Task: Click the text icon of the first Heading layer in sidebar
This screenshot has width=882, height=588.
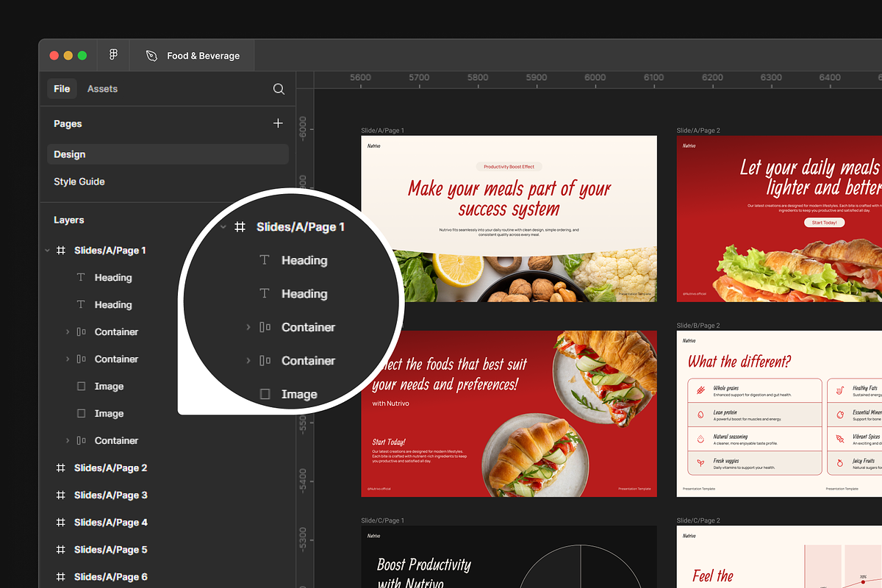Action: (82, 278)
